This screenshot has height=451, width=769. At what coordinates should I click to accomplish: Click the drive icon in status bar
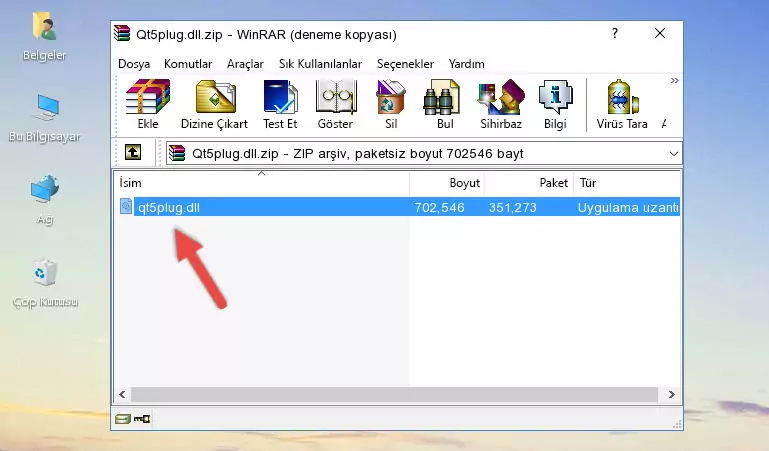click(x=123, y=419)
